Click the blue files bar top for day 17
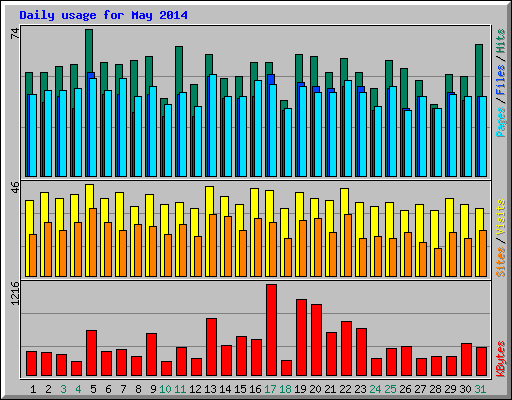Viewport: 512px width, 400px height. click(x=271, y=79)
